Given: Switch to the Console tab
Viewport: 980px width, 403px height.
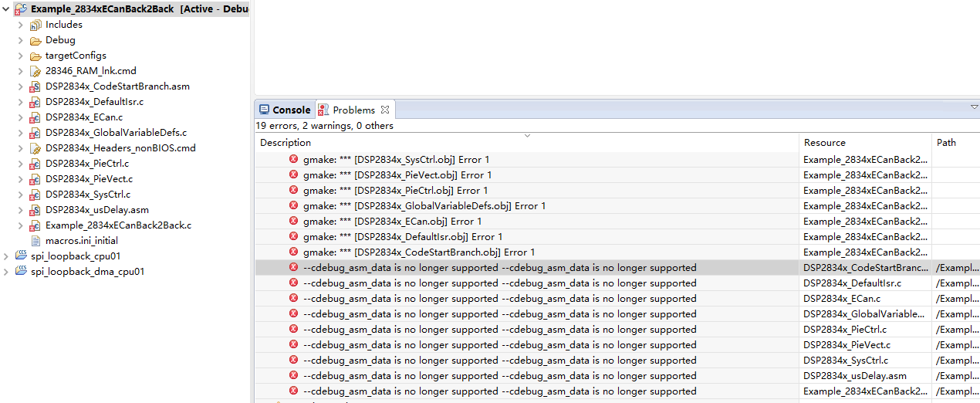Looking at the screenshot, I should 285,110.
